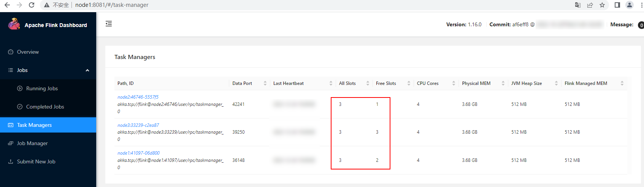
Task: Click the browser forward arrow
Action: tap(19, 5)
